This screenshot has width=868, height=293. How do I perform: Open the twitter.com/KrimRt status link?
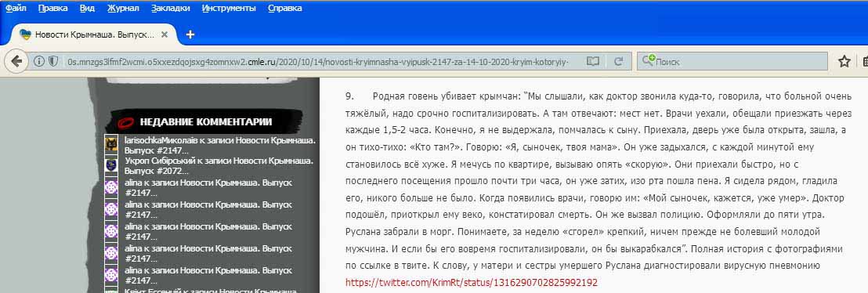[x=471, y=283]
